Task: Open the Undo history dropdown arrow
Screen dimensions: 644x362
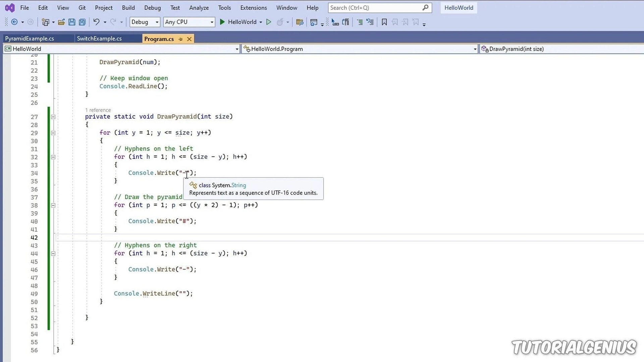Action: 105,22
